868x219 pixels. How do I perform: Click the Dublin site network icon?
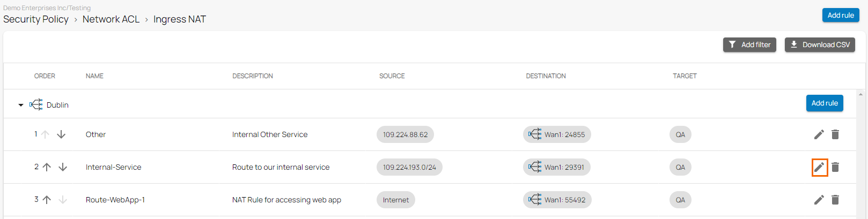pyautogui.click(x=36, y=104)
